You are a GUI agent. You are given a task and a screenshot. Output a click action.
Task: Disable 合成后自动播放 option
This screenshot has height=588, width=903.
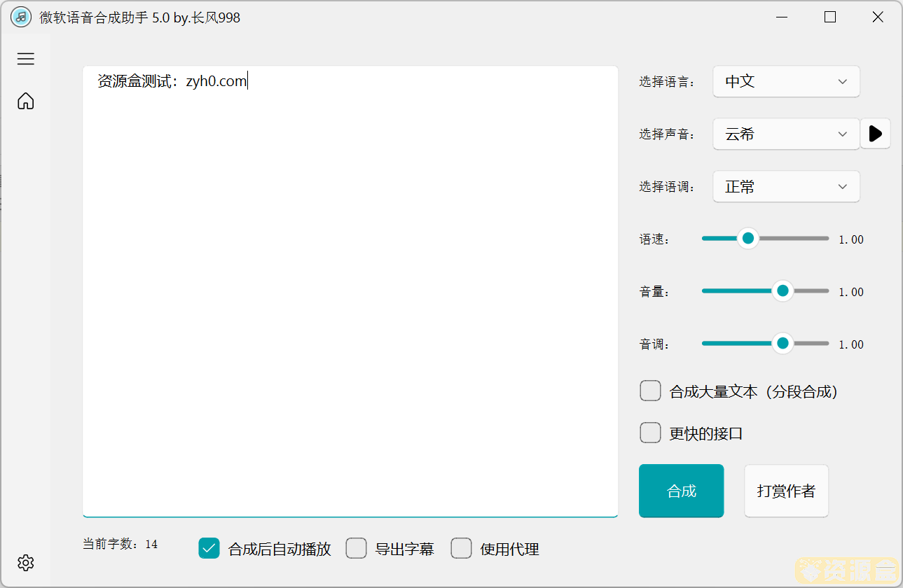(209, 549)
